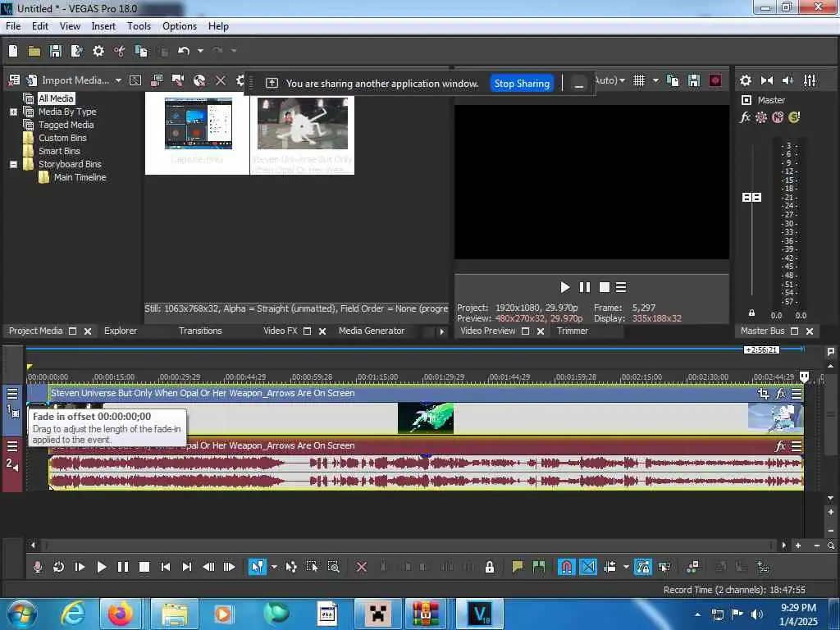Image resolution: width=840 pixels, height=630 pixels.
Task: Open the preview transport menu icon
Action: coord(621,288)
